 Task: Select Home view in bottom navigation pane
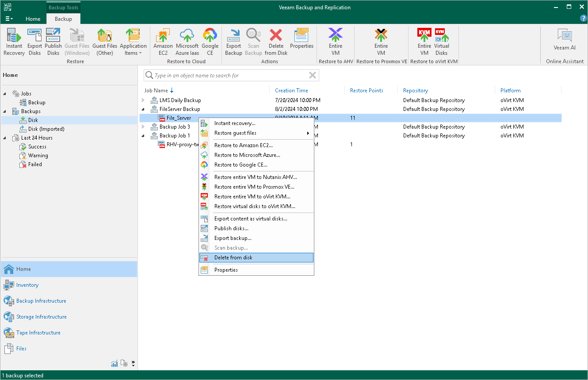tap(69, 269)
